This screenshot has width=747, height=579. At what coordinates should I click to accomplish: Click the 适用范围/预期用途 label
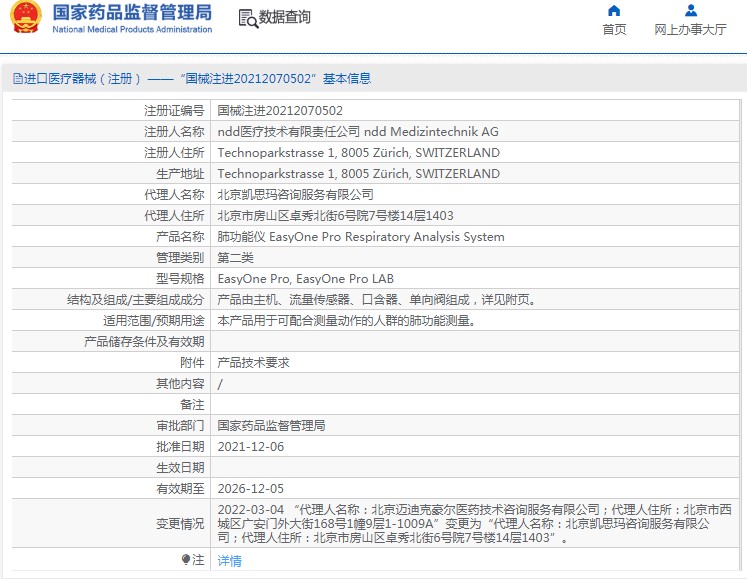point(153,321)
